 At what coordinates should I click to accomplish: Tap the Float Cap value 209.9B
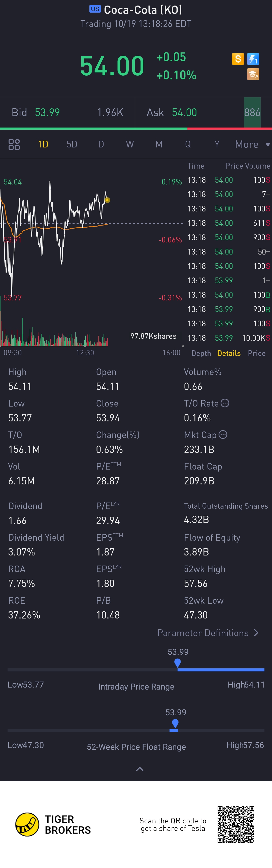click(199, 481)
